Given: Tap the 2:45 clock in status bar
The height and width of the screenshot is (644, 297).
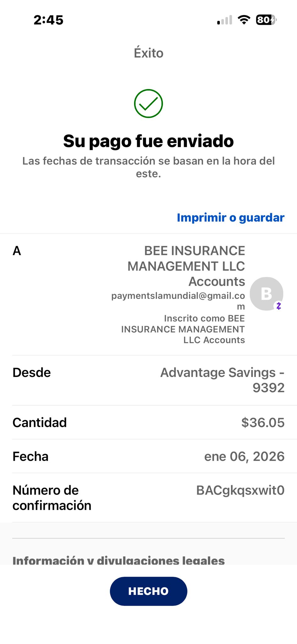Looking at the screenshot, I should pyautogui.click(x=48, y=20).
